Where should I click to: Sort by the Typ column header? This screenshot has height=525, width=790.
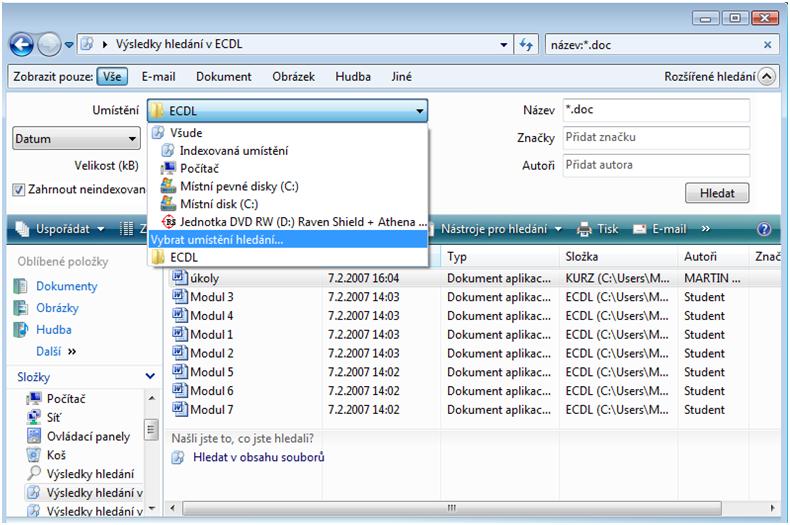(500, 257)
